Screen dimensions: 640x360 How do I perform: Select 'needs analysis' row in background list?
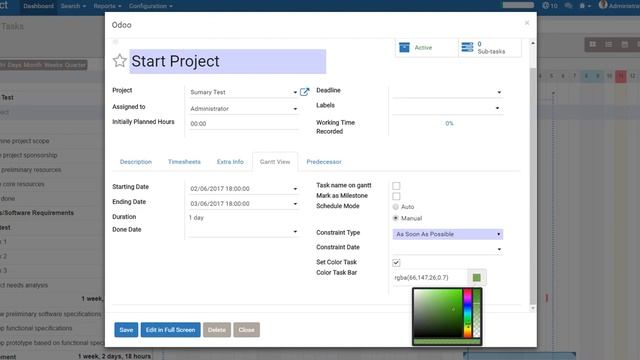(24, 285)
